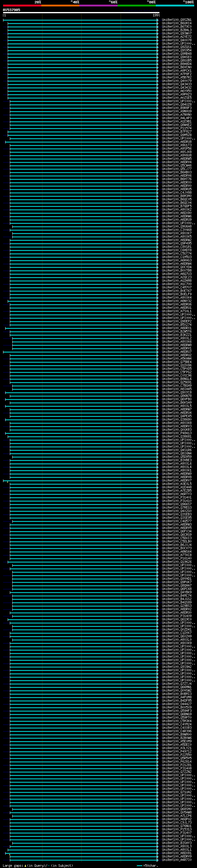The width and height of the screenshot is (197, 868).
Task: Open hit UniRef100_Q93W07
Action: pyautogui.click(x=177, y=33)
